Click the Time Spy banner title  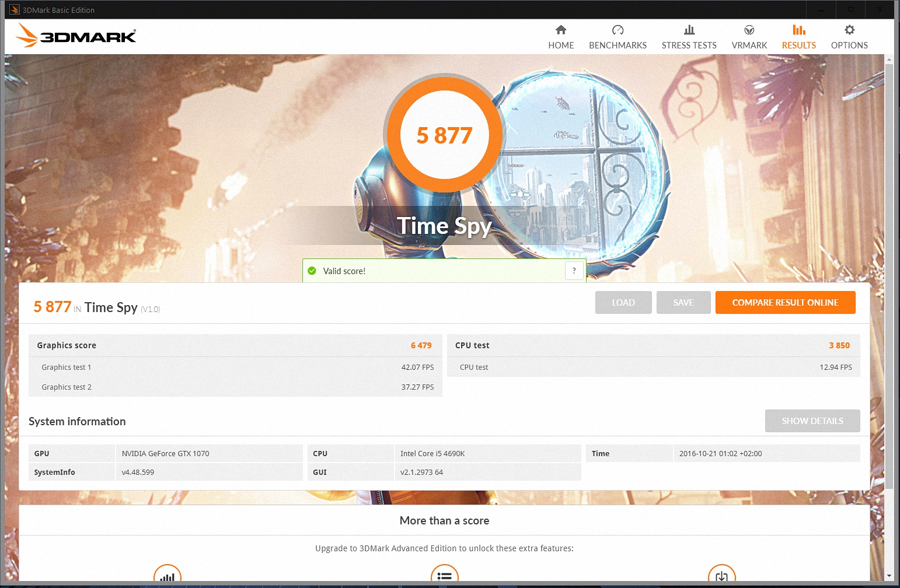coord(445,226)
